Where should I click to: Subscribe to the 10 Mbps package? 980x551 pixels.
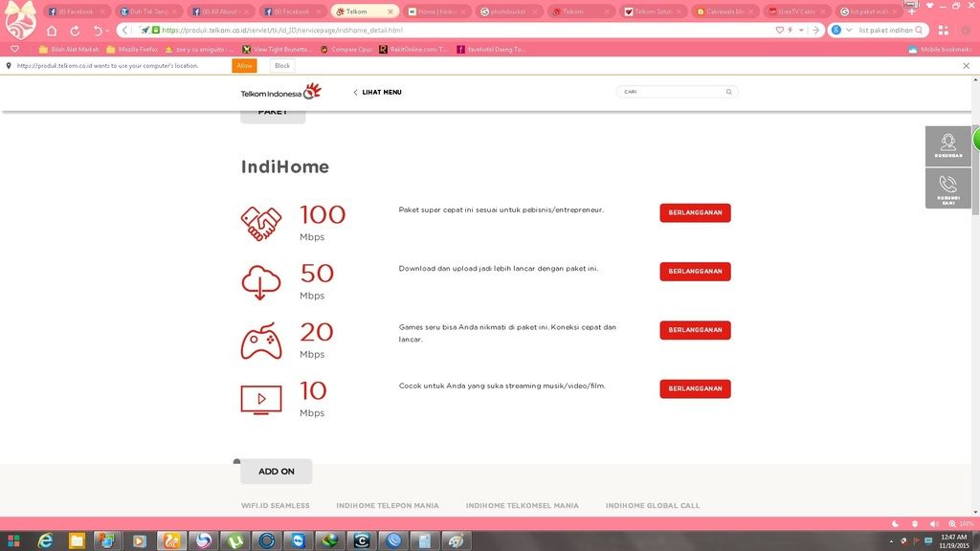point(695,388)
